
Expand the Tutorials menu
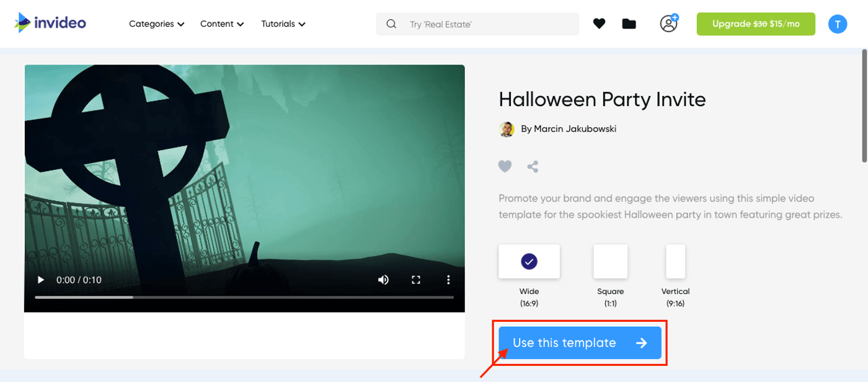click(x=283, y=24)
